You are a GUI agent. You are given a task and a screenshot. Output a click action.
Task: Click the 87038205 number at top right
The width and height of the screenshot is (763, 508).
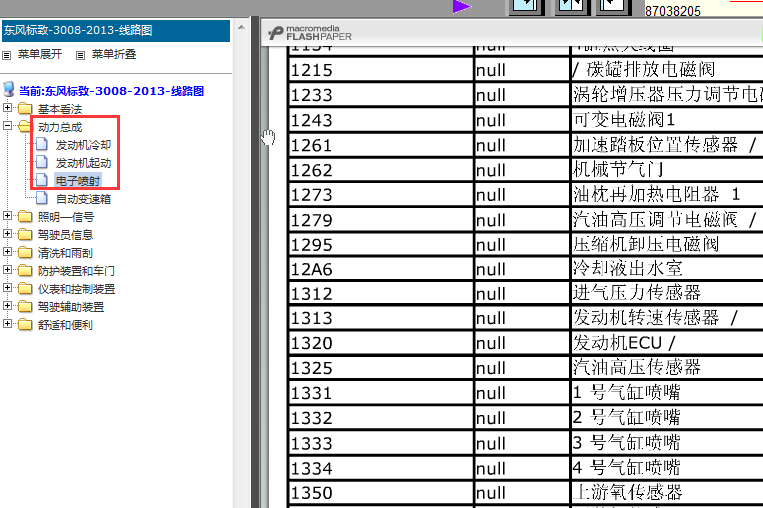[673, 11]
